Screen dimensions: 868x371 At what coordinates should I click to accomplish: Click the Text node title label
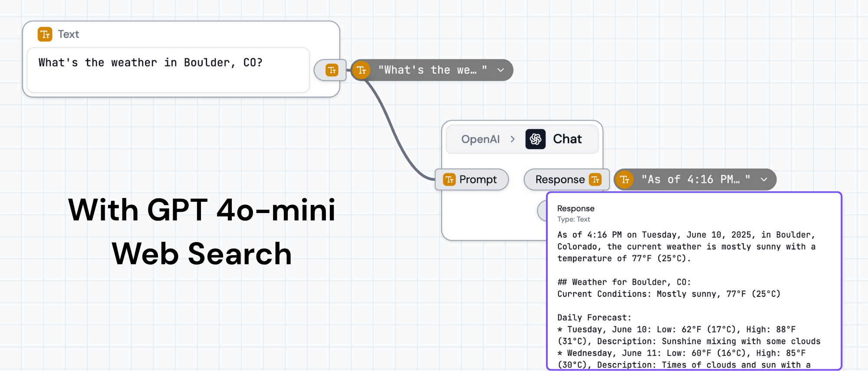click(69, 34)
